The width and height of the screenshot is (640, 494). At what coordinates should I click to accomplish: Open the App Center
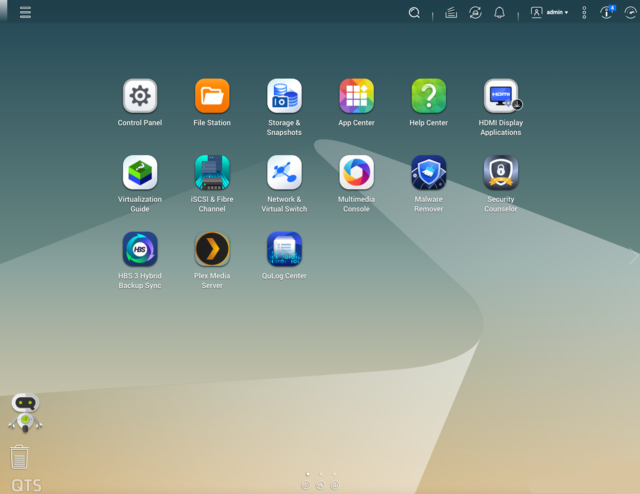[x=356, y=96]
